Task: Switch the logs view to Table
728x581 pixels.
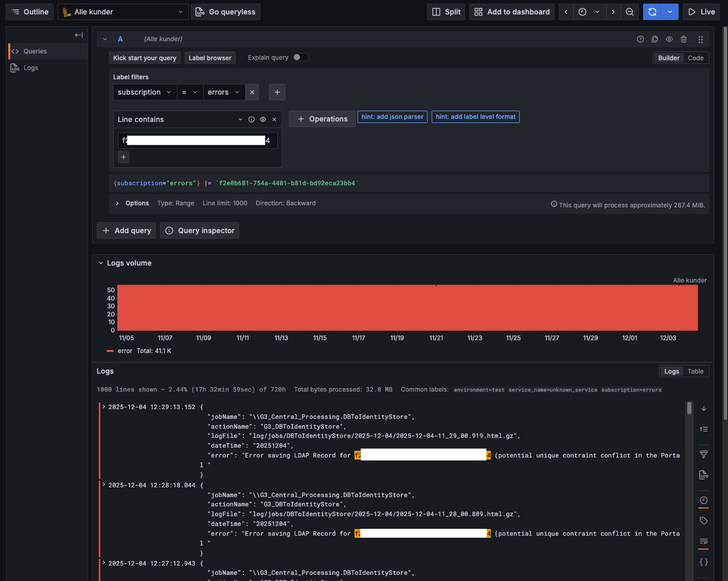Action: tap(695, 372)
